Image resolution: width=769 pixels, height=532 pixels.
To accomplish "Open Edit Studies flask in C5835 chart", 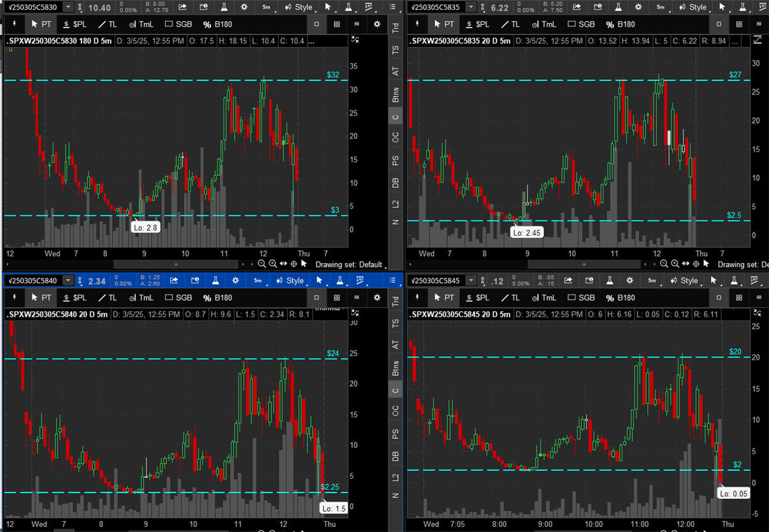I will (x=616, y=7).
